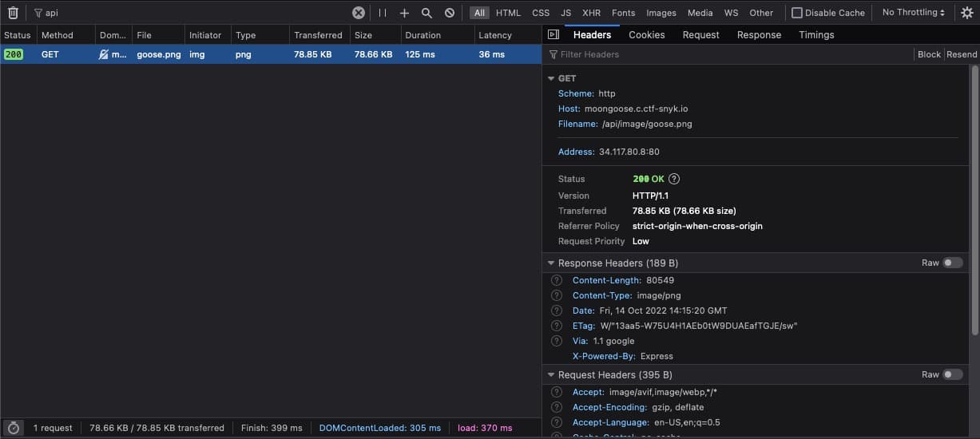The image size is (980, 439).
Task: Click the insecure connection icon in Domain cell
Action: point(104,54)
